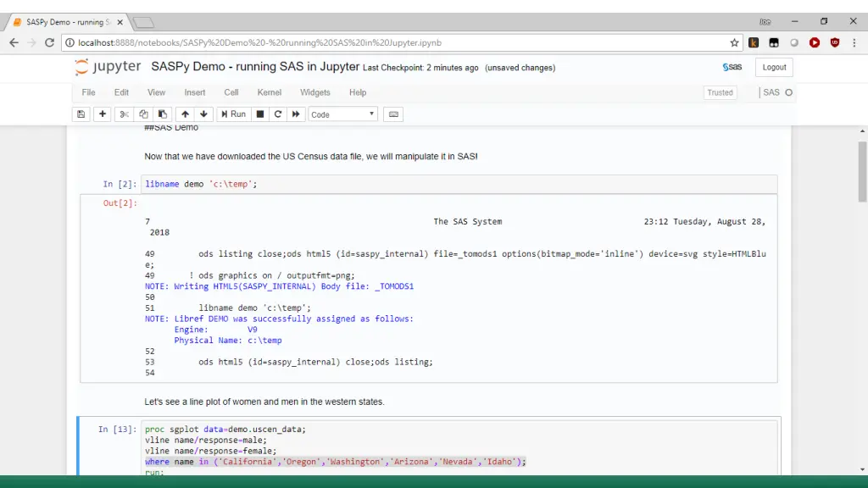Click the K extension icon
This screenshot has width=868, height=488.
754,42
